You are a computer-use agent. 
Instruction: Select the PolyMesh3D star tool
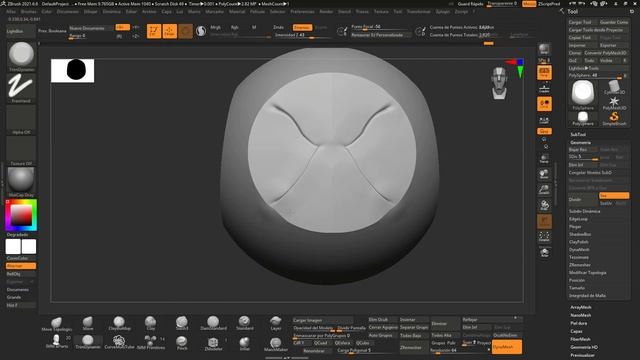[x=613, y=103]
